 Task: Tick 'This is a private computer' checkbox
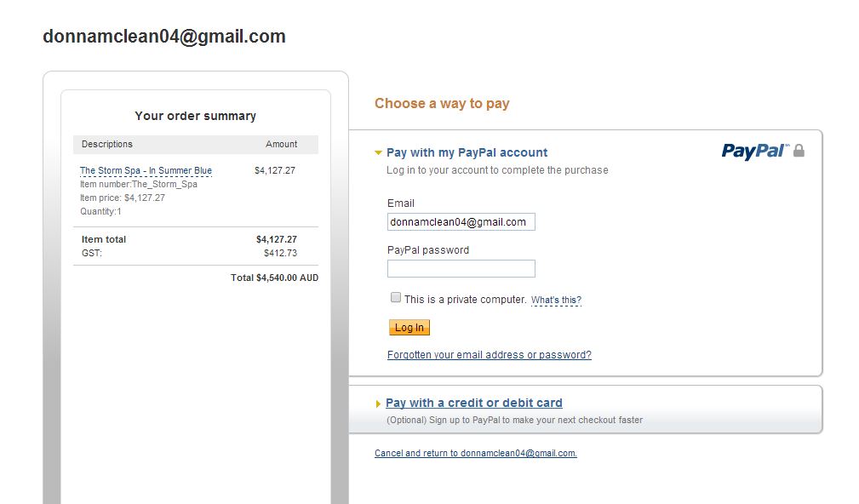point(396,298)
